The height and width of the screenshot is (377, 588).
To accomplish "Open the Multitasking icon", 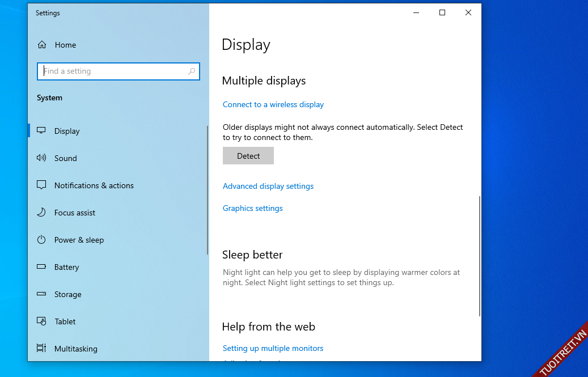I will pyautogui.click(x=41, y=349).
